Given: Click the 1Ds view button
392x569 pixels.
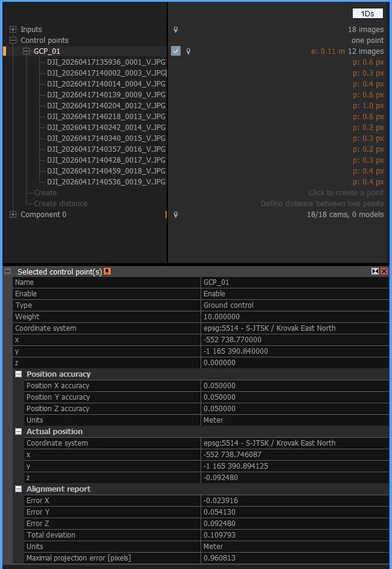Looking at the screenshot, I should point(367,13).
